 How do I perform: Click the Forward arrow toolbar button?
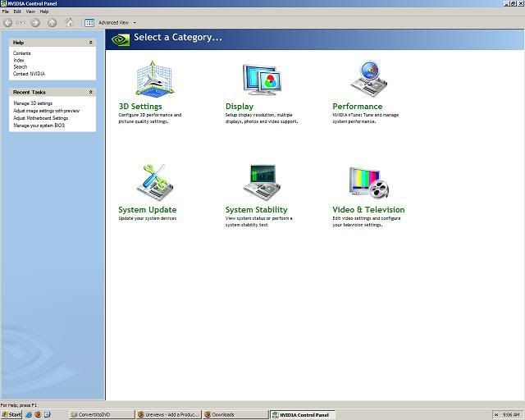35,23
